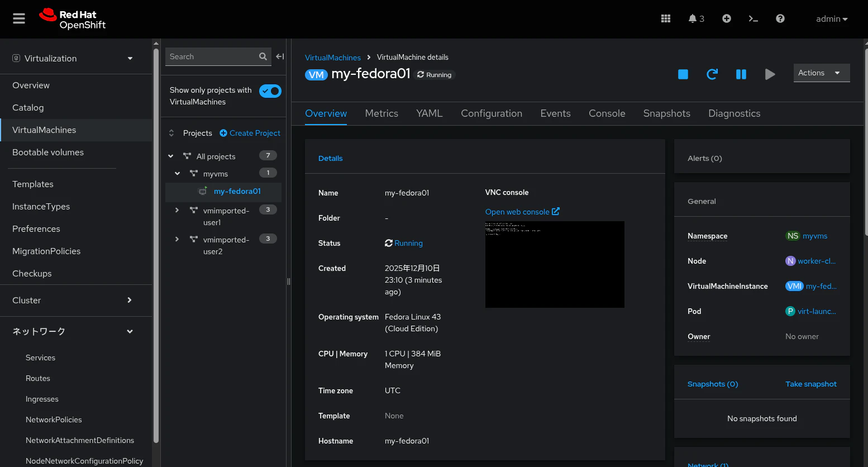Click the VMI badge
This screenshot has height=467, width=868.
point(794,286)
